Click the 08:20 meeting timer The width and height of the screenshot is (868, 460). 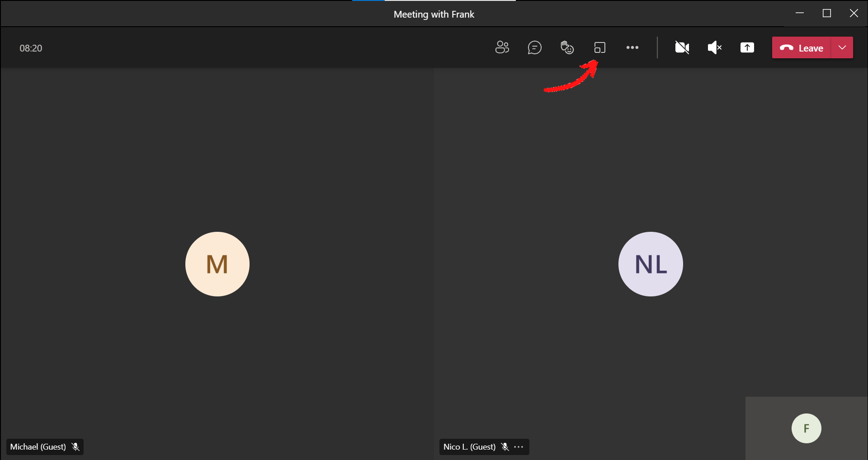tap(31, 48)
